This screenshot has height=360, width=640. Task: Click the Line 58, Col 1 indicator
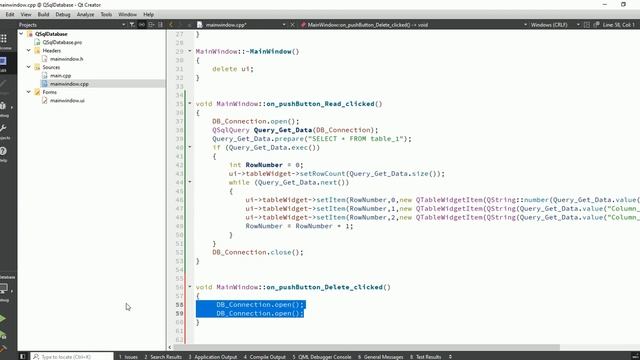click(x=618, y=25)
